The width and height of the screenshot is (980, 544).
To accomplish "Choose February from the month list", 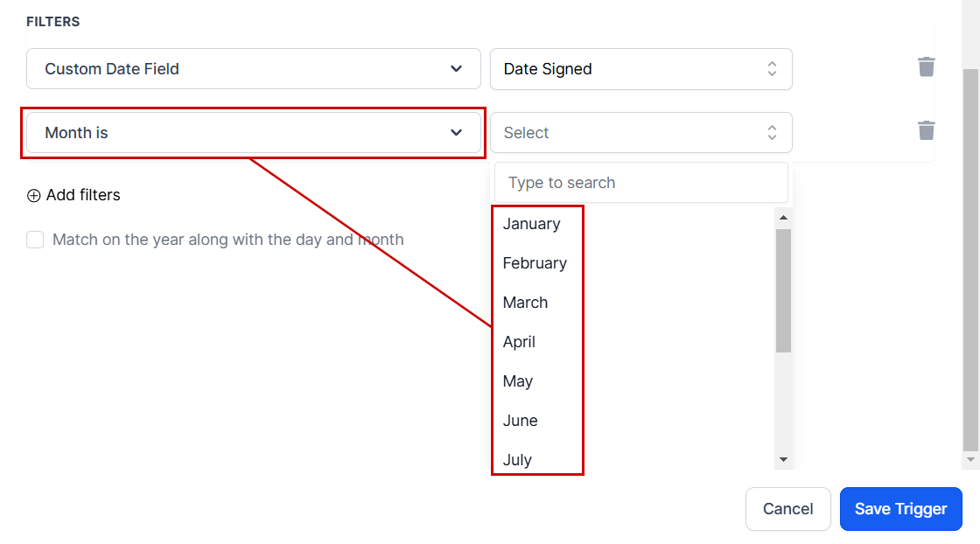I will click(x=535, y=263).
